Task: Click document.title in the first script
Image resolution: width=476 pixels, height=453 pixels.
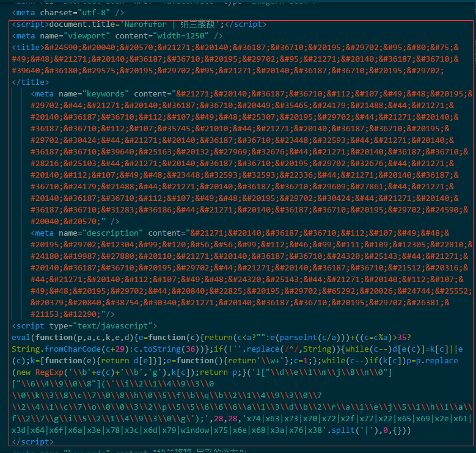Action: tap(82, 24)
